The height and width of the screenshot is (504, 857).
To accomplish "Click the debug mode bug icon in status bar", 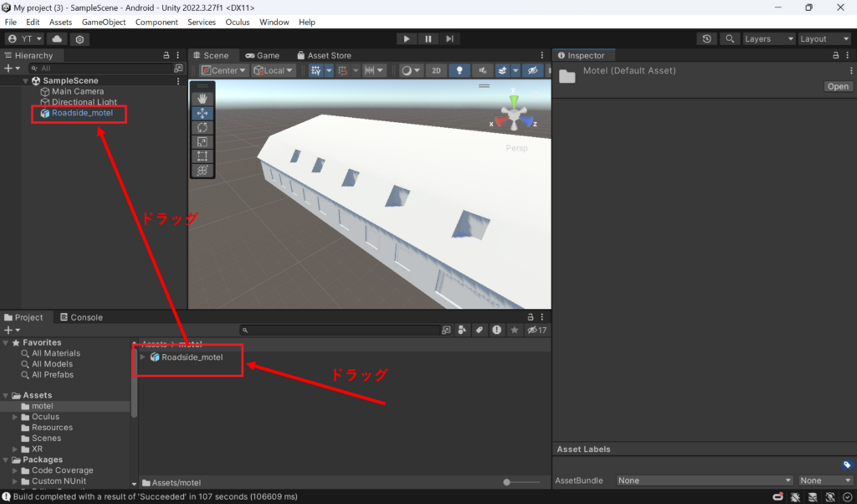I will [x=795, y=497].
